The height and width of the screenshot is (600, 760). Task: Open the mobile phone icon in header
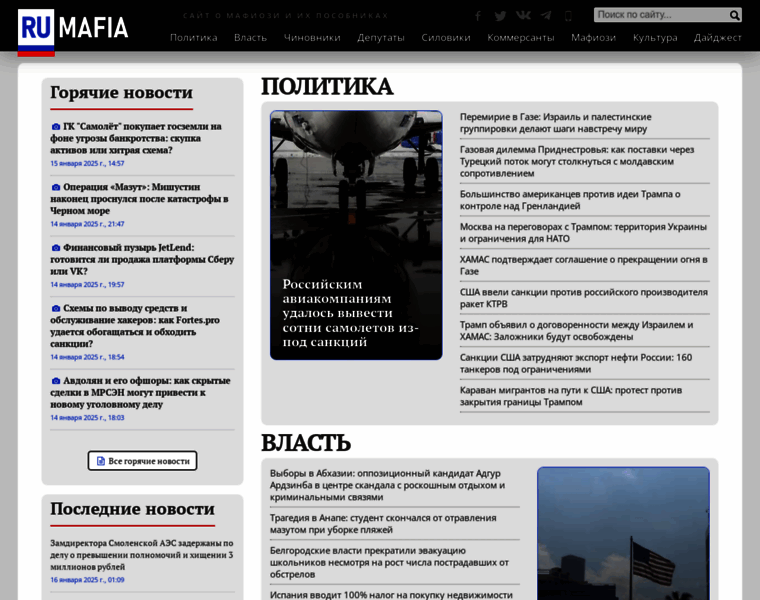(568, 16)
